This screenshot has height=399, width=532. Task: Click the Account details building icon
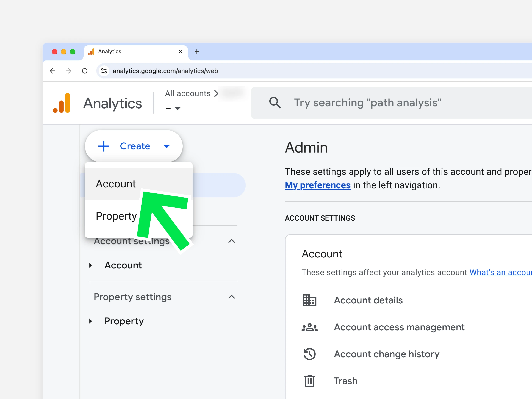point(309,300)
